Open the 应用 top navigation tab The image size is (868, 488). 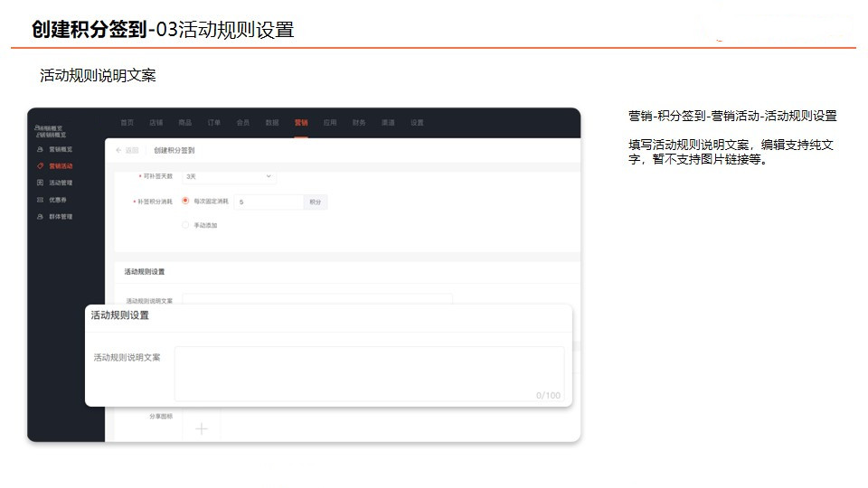tap(330, 123)
